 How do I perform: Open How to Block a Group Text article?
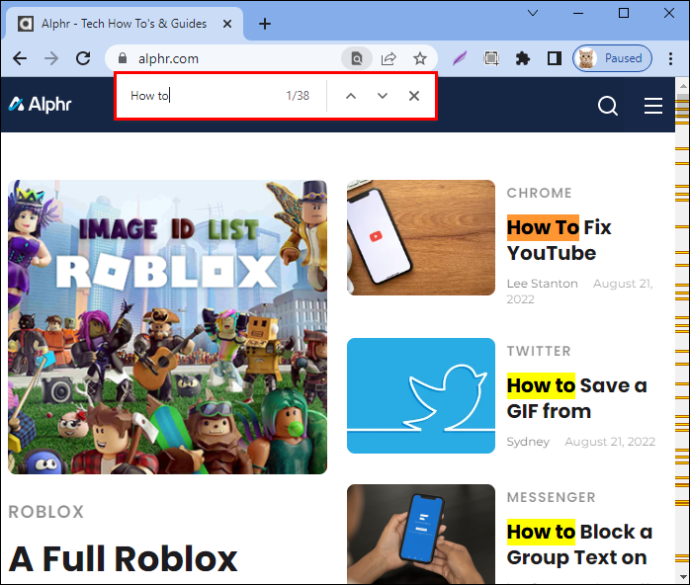[579, 545]
